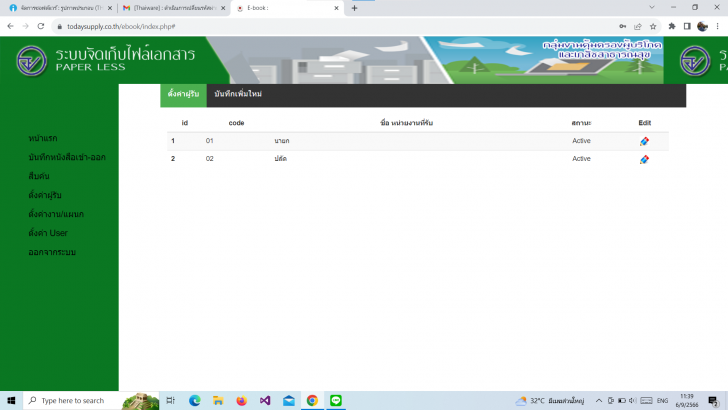The image size is (728, 410).
Task: Open the password key icon in address bar
Action: [623, 26]
